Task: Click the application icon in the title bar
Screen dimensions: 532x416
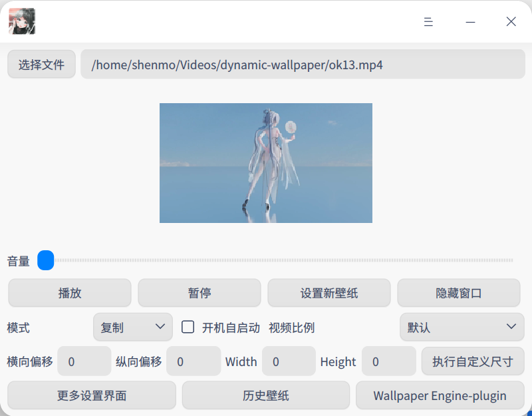Action: click(x=22, y=21)
